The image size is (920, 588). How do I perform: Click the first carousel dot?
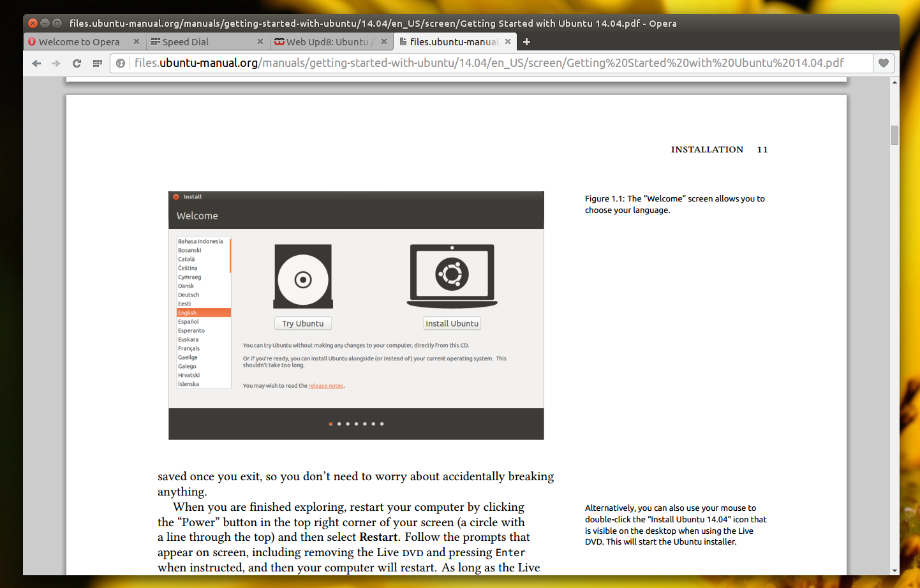330,423
